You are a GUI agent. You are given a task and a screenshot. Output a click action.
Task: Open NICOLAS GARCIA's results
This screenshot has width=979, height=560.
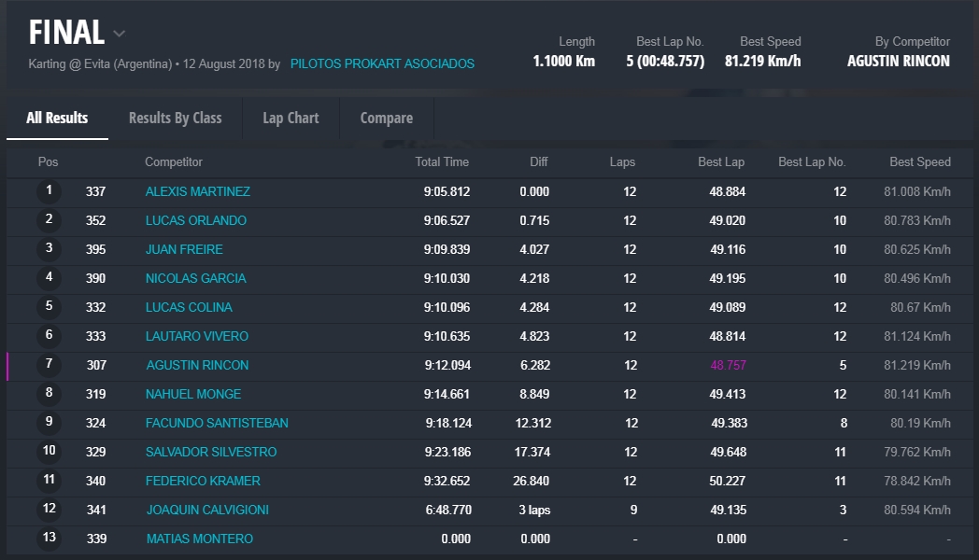195,279
